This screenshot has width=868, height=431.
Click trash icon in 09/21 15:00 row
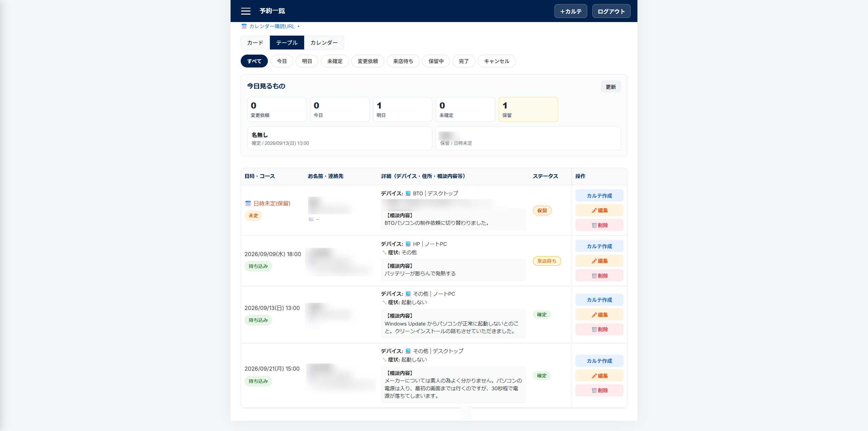pyautogui.click(x=594, y=391)
